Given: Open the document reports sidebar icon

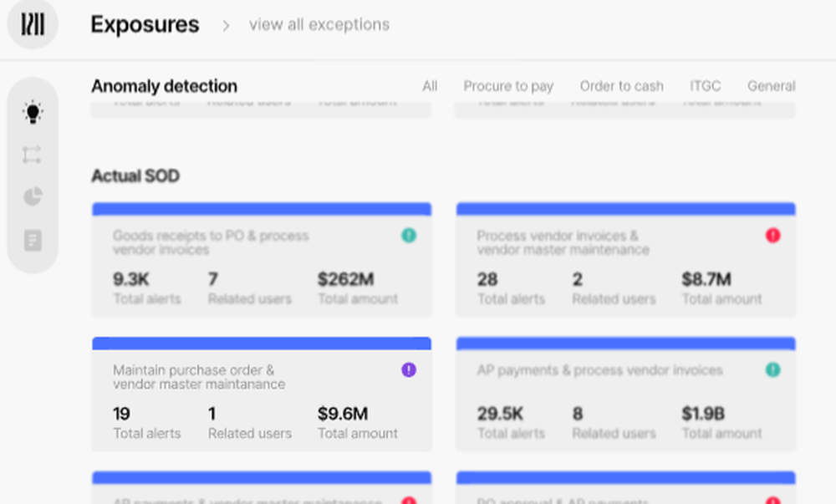Looking at the screenshot, I should point(33,240).
